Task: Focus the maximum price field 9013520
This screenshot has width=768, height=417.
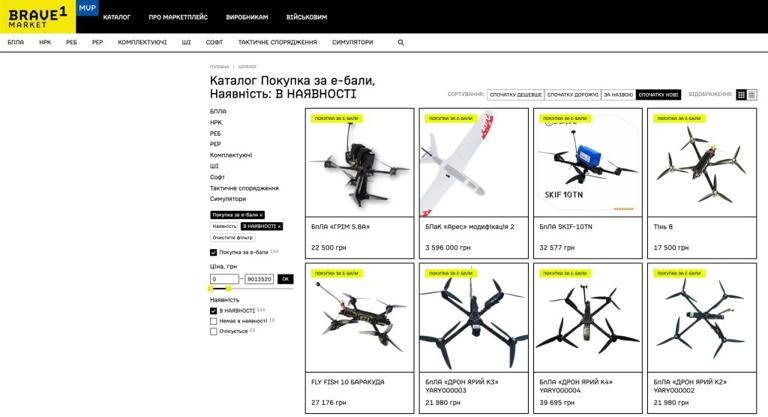Action: 259,279
